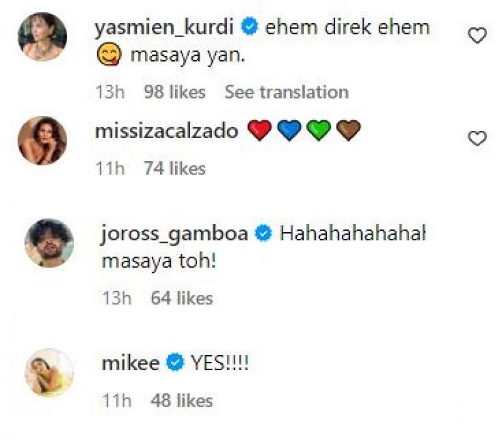View the 64 likes list
The width and height of the screenshot is (502, 448).
[x=182, y=298]
